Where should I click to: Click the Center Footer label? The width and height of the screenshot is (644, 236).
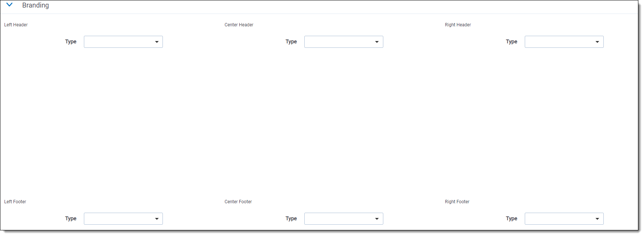click(238, 202)
